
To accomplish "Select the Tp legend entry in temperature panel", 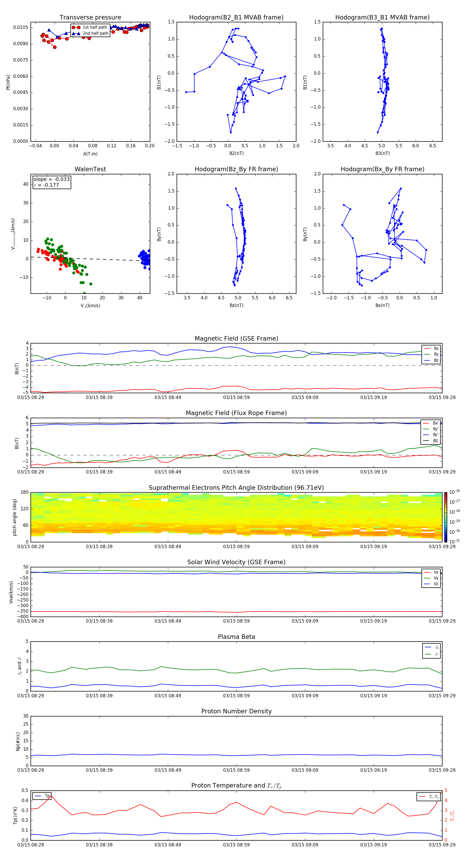I will (42, 796).
